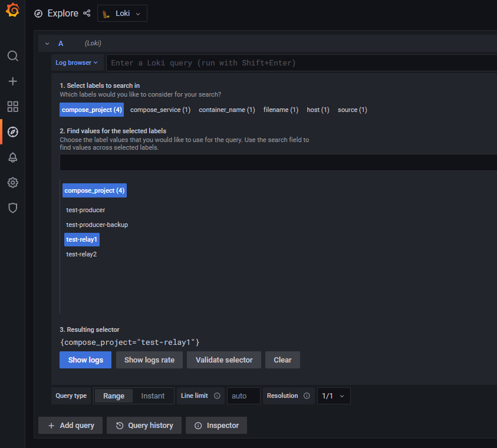Toggle the compose_service (1) label
This screenshot has height=448, width=497.
tap(160, 110)
